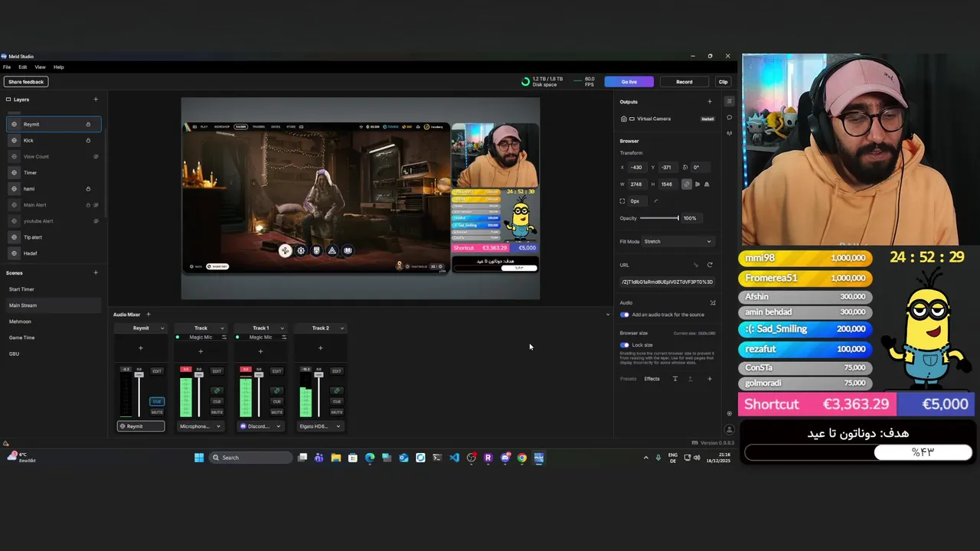Click the flip vertical icon in Transform
Viewport: 980px width, 551px height.
click(706, 184)
